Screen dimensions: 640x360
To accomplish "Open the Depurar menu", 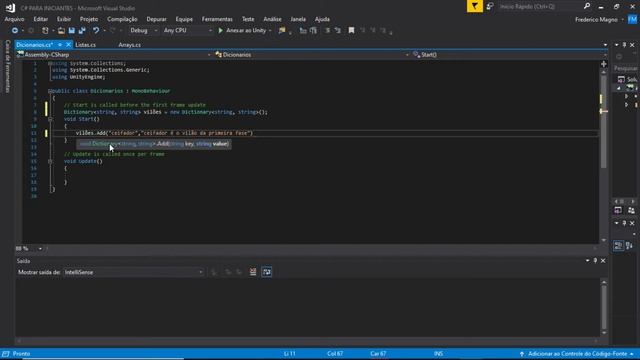I will tap(156, 19).
